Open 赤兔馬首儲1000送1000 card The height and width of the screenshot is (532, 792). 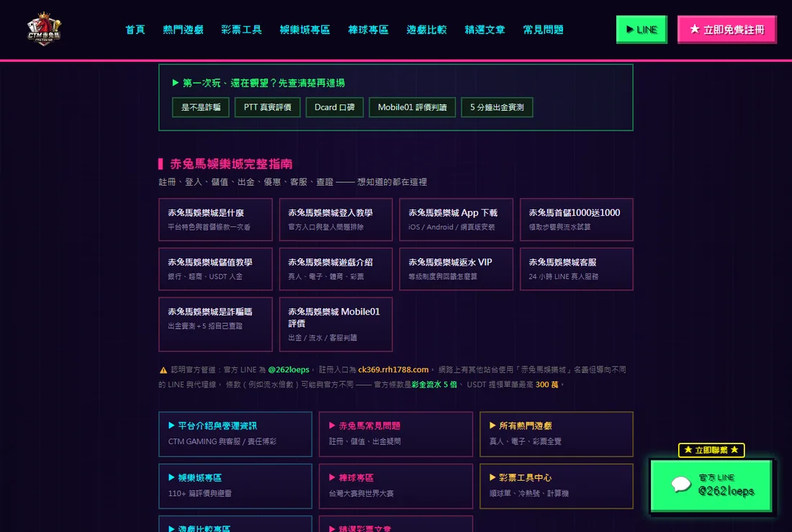pyautogui.click(x=576, y=220)
